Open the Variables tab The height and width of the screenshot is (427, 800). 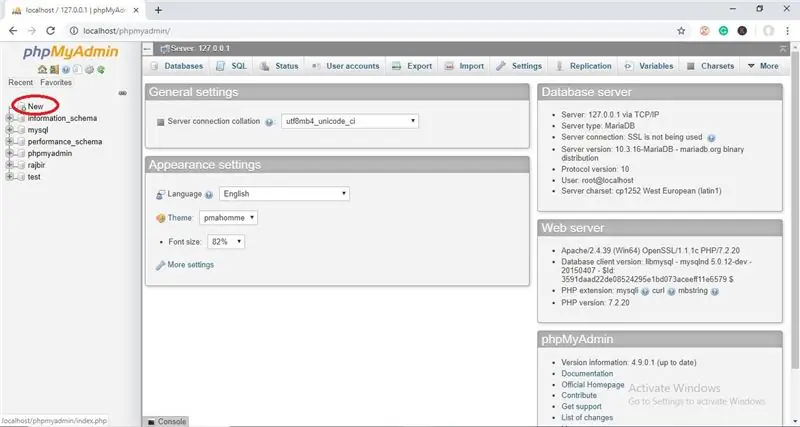649,66
